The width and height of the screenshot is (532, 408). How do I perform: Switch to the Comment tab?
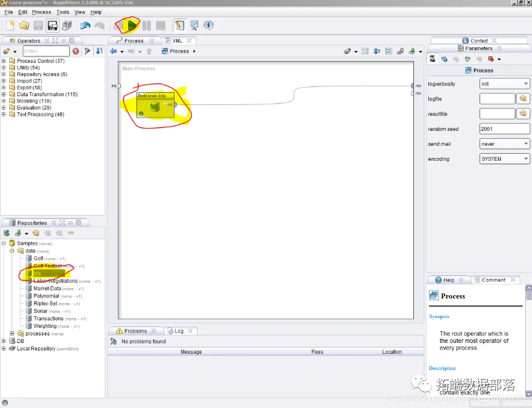pyautogui.click(x=493, y=280)
